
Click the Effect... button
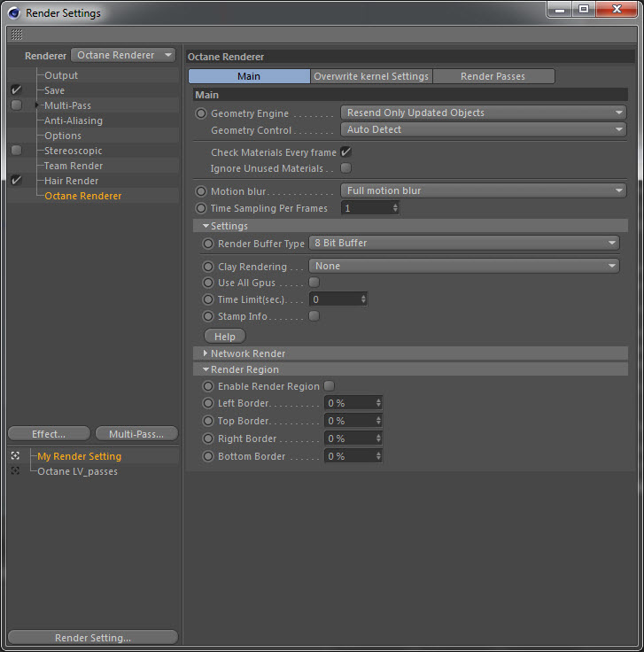coord(49,434)
